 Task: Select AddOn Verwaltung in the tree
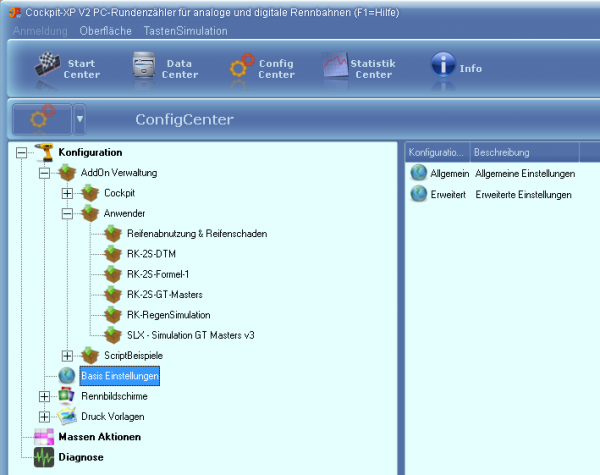pyautogui.click(x=119, y=173)
